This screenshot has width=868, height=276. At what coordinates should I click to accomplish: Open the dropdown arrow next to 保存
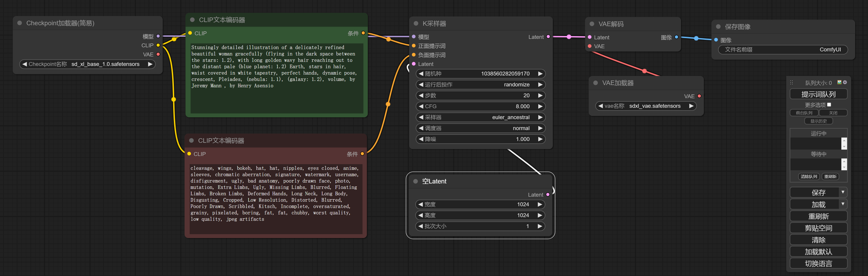click(843, 192)
